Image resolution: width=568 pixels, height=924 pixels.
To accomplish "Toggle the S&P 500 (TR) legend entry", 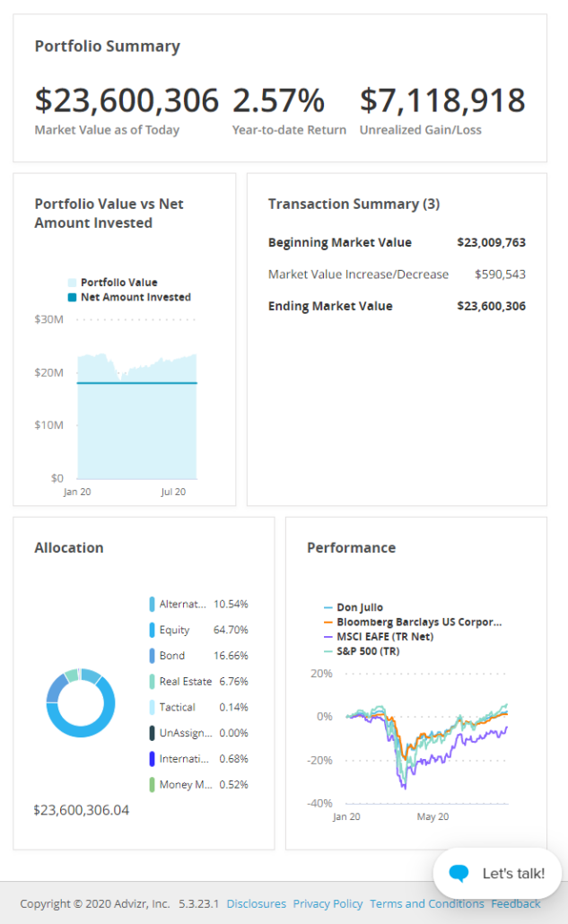I will [x=367, y=651].
